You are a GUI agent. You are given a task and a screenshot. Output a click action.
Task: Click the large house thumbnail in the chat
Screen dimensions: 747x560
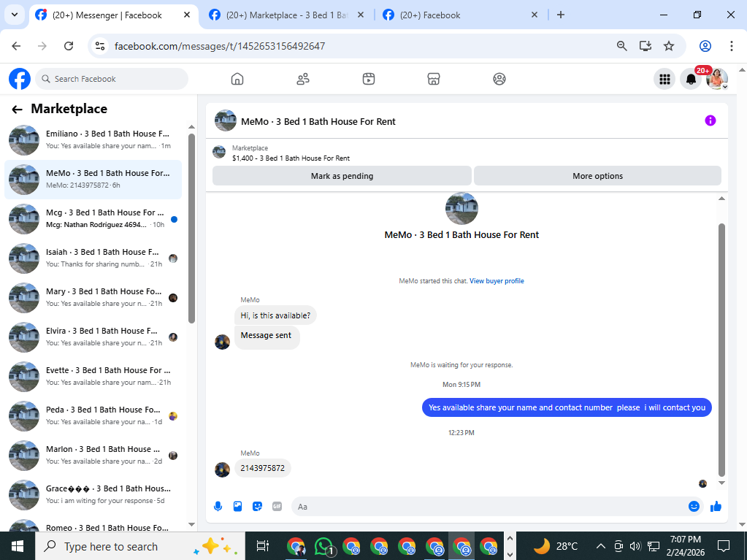pos(461,208)
